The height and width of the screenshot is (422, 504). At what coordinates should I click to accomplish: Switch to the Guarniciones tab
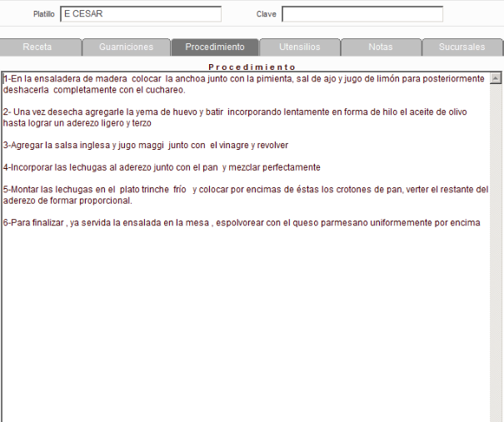tap(126, 47)
